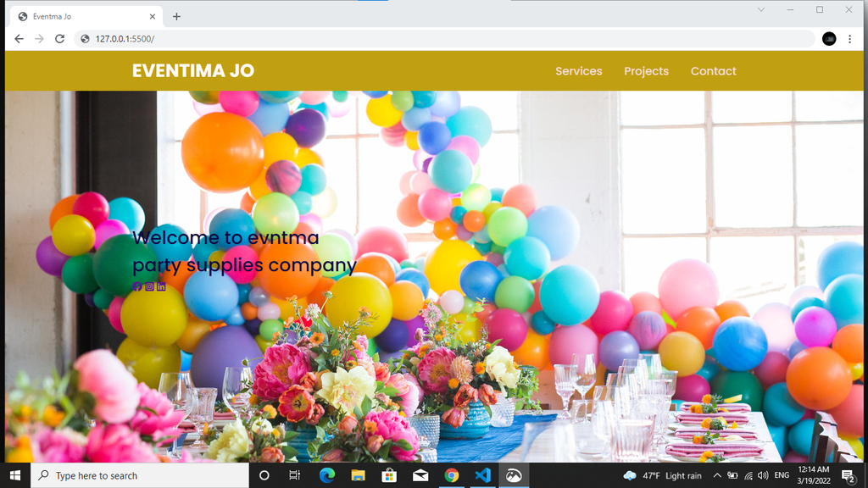This screenshot has width=868, height=488.
Task: Click the taskbar search box
Action: [140, 475]
